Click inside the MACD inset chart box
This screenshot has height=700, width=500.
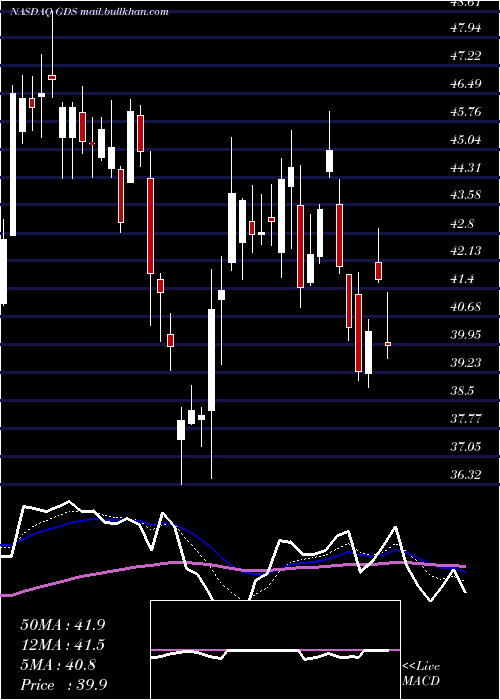(275, 650)
